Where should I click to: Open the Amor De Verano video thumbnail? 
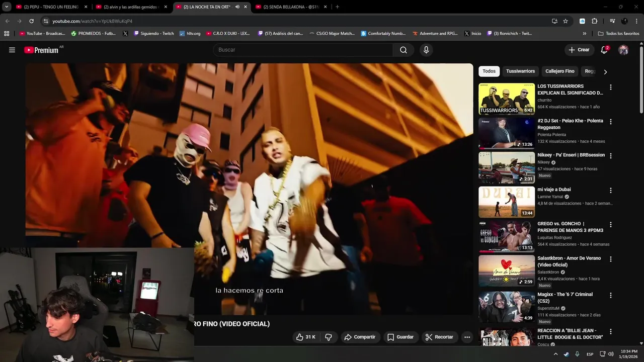pos(506,271)
